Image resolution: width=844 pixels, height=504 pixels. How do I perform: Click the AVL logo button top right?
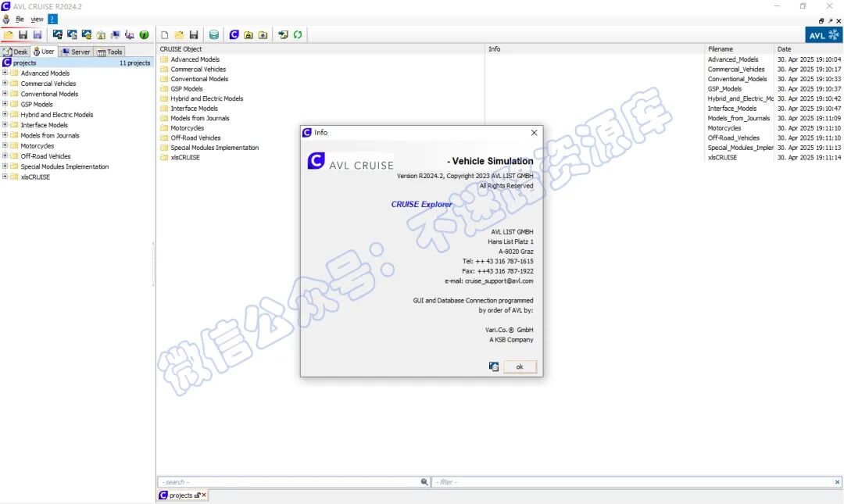[x=824, y=35]
